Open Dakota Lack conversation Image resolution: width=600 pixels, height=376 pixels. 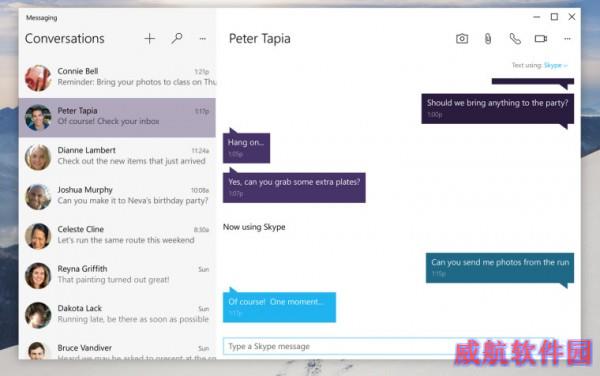click(x=117, y=315)
